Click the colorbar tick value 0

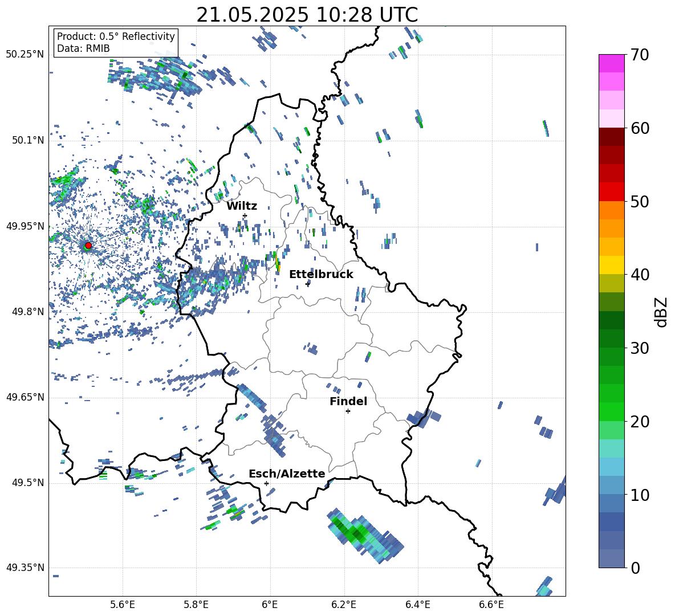click(x=635, y=568)
